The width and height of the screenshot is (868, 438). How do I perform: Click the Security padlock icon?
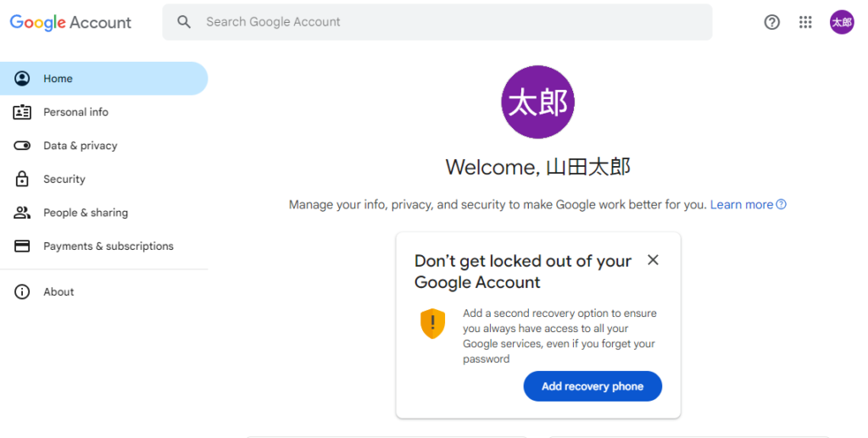click(22, 179)
